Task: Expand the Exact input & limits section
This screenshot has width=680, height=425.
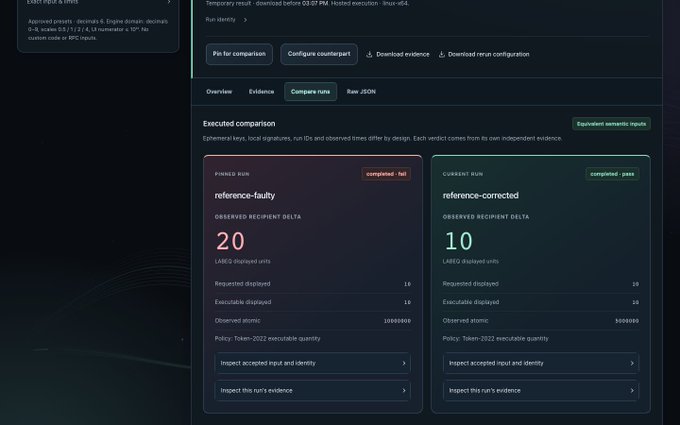Action: [x=98, y=2]
